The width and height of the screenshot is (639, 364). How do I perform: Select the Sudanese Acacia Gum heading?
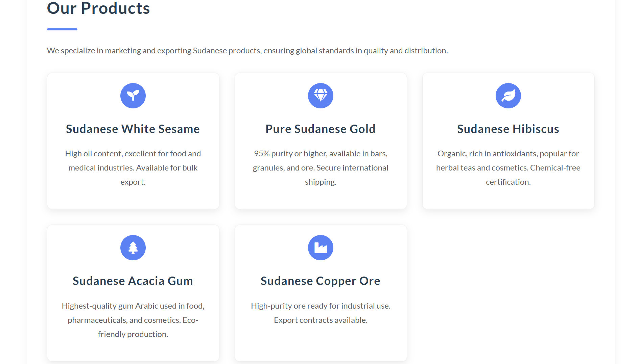pos(133,281)
